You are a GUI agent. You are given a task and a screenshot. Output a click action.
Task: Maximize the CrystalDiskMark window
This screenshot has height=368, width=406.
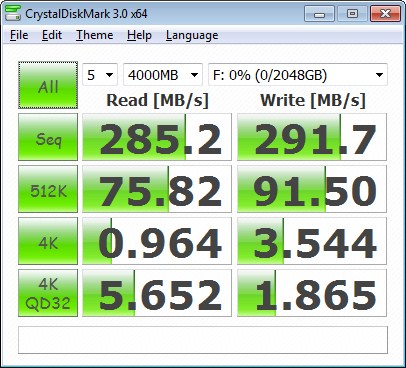click(x=352, y=14)
